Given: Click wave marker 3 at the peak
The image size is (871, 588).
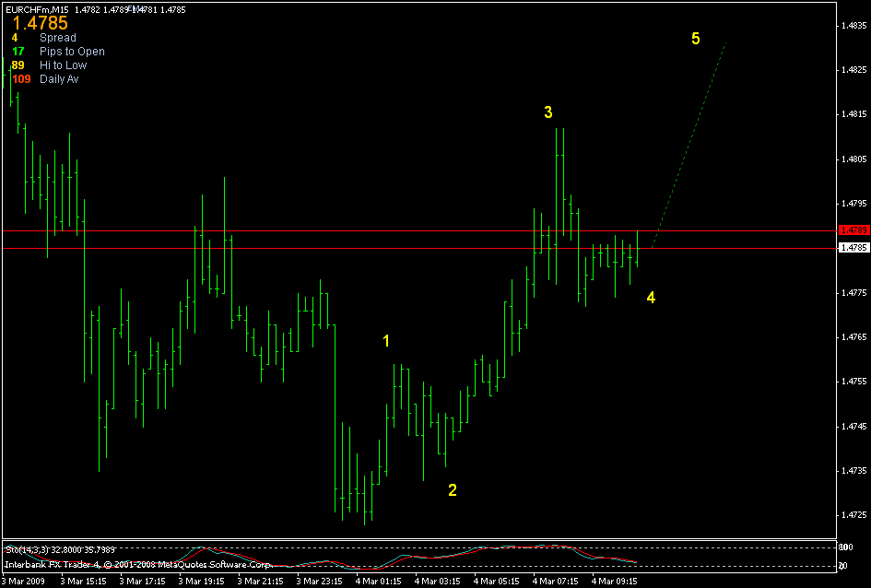Looking at the screenshot, I should (549, 112).
